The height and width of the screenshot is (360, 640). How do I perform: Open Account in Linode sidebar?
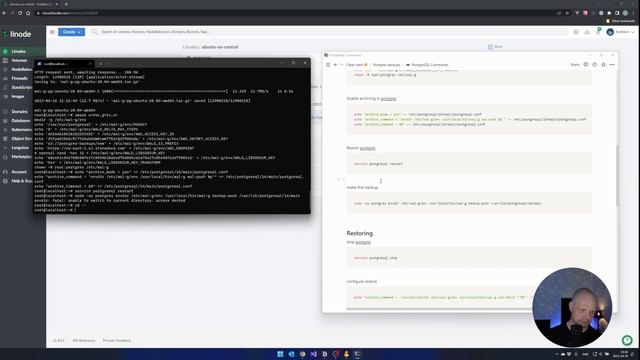point(19,172)
